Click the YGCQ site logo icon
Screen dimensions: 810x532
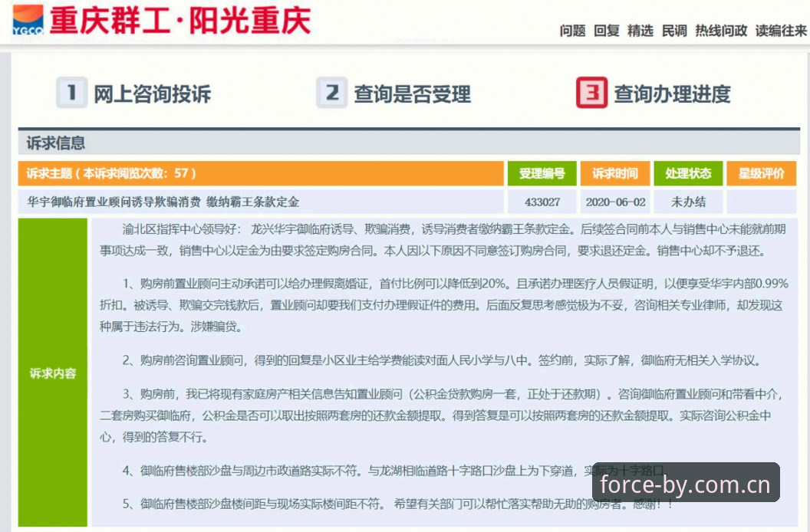coord(28,20)
